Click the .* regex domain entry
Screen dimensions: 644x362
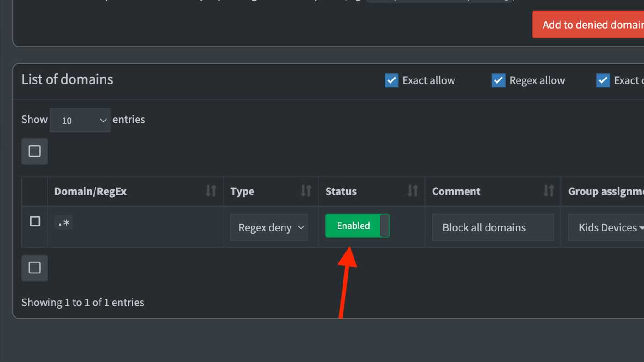click(x=64, y=223)
